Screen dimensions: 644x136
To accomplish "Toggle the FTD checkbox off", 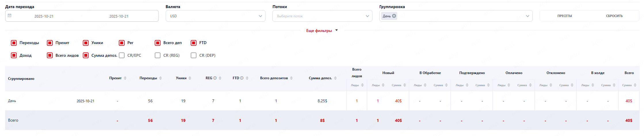I will (x=194, y=43).
